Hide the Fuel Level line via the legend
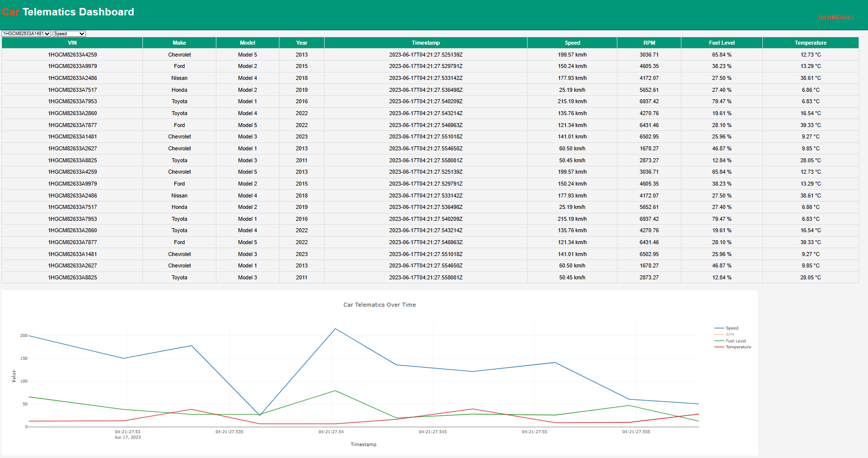The image size is (868, 458). (735, 341)
